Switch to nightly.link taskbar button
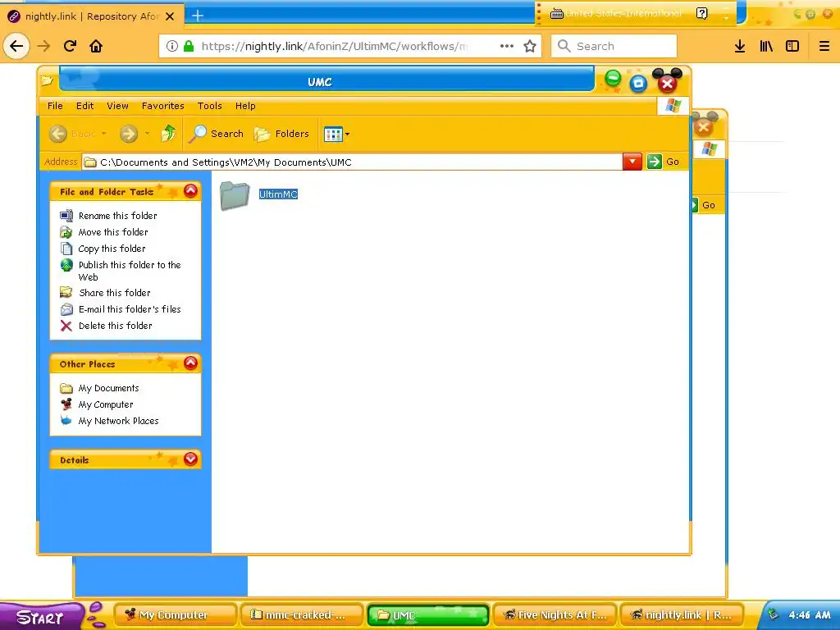 click(681, 615)
